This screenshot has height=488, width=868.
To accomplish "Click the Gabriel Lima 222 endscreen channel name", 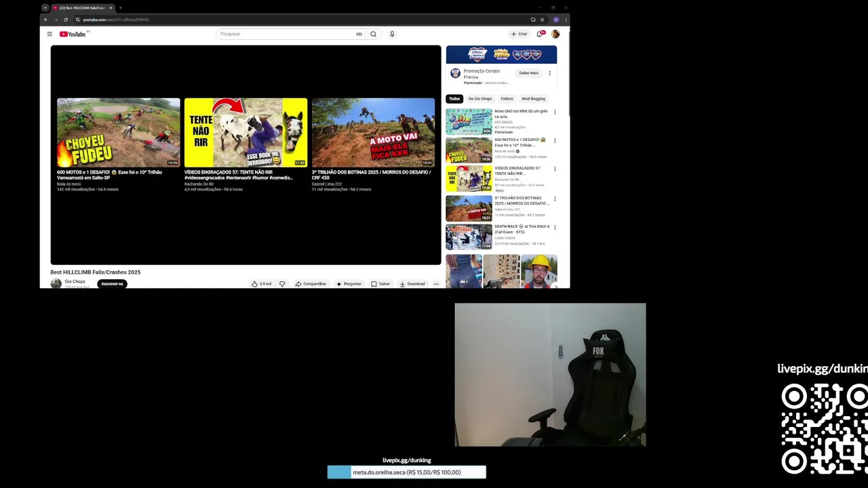I will [327, 184].
